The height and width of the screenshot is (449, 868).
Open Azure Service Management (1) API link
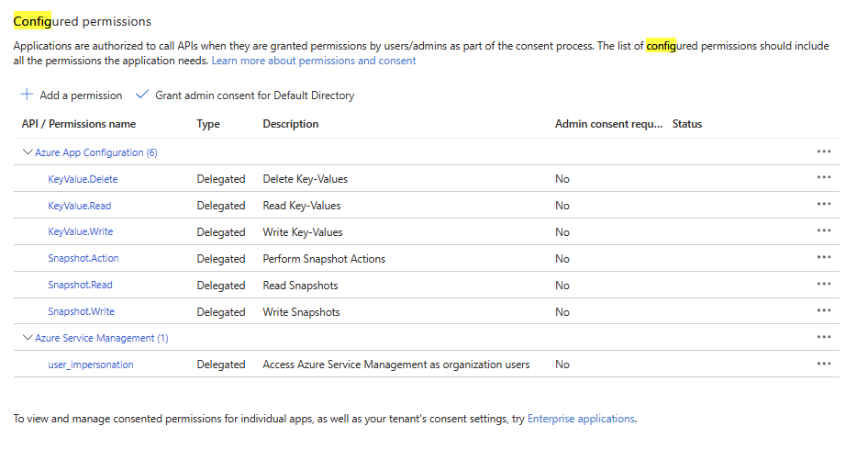point(102,338)
